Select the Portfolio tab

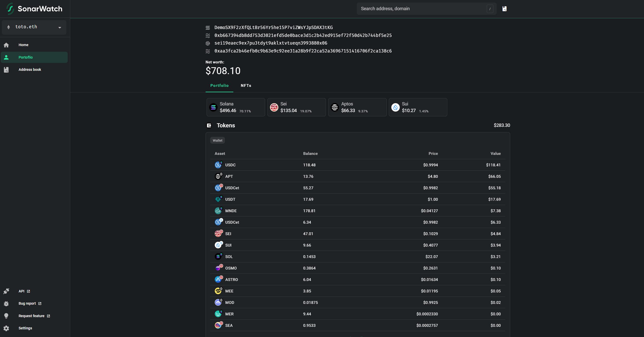(x=219, y=86)
